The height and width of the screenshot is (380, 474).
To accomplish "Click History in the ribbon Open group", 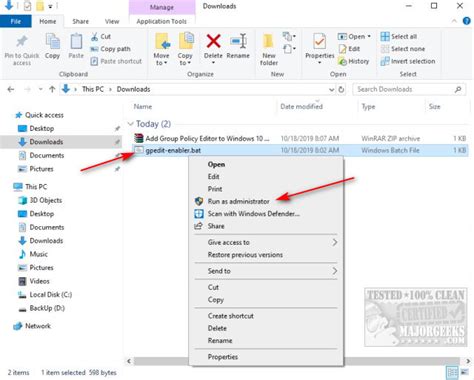I will click(x=354, y=61).
